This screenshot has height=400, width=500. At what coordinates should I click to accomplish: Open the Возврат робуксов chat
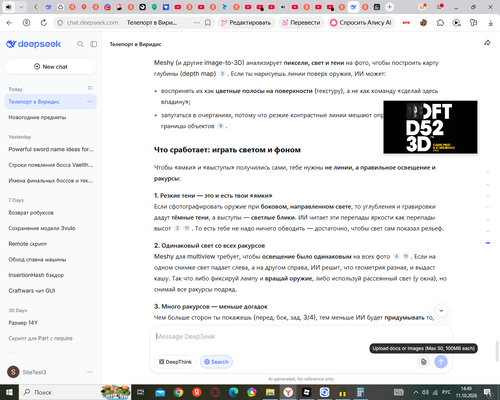(x=51, y=213)
